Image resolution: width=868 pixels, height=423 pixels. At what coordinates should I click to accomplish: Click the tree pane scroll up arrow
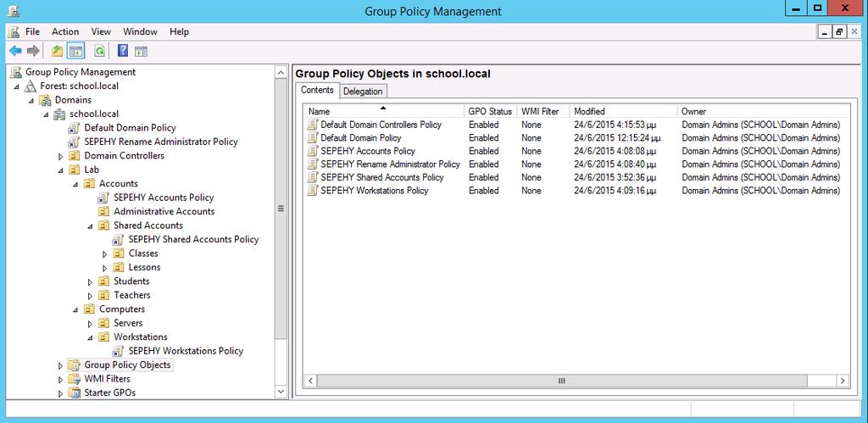point(281,73)
